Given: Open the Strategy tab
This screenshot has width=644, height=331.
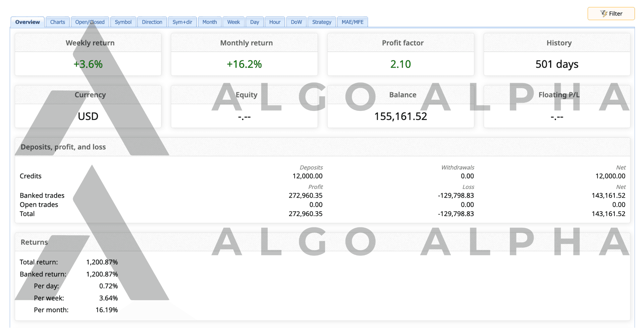Looking at the screenshot, I should [x=322, y=22].
